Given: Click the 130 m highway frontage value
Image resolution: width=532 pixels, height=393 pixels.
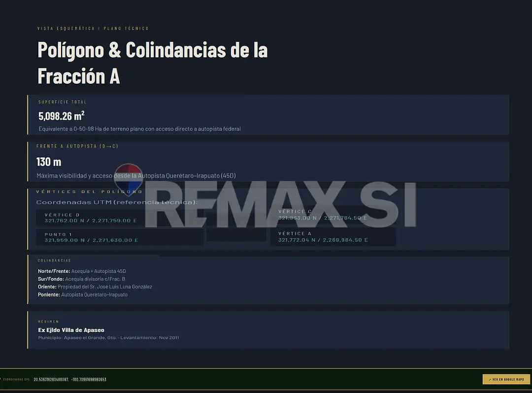Looking at the screenshot, I should point(49,162).
